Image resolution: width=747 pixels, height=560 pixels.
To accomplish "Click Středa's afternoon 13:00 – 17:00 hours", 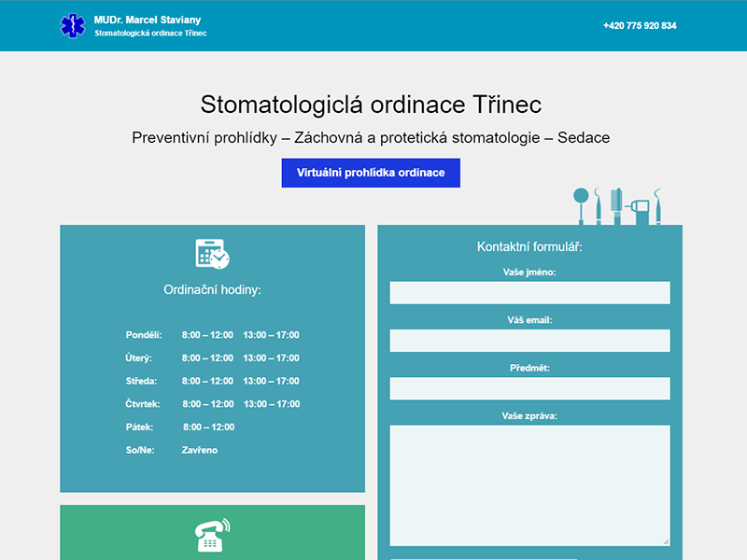I will pos(271,381).
